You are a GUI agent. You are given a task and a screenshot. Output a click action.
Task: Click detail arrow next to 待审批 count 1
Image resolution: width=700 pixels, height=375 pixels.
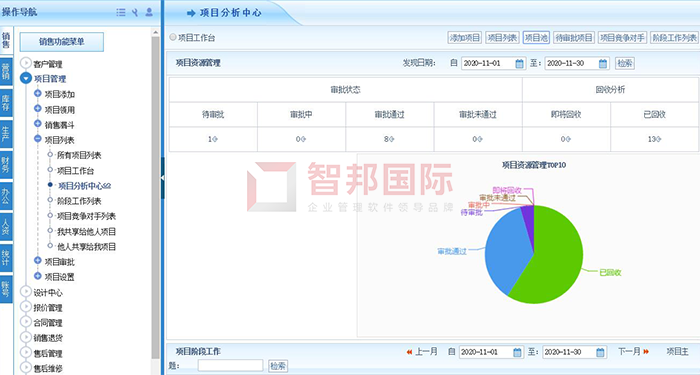pyautogui.click(x=215, y=139)
